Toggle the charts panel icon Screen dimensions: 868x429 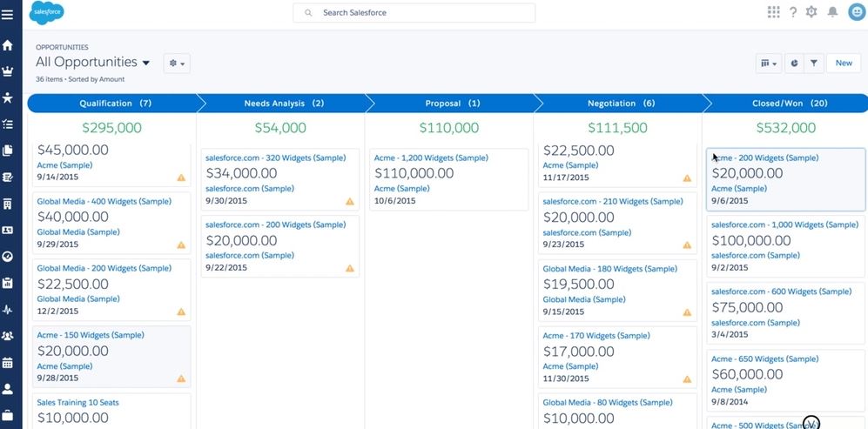(794, 64)
